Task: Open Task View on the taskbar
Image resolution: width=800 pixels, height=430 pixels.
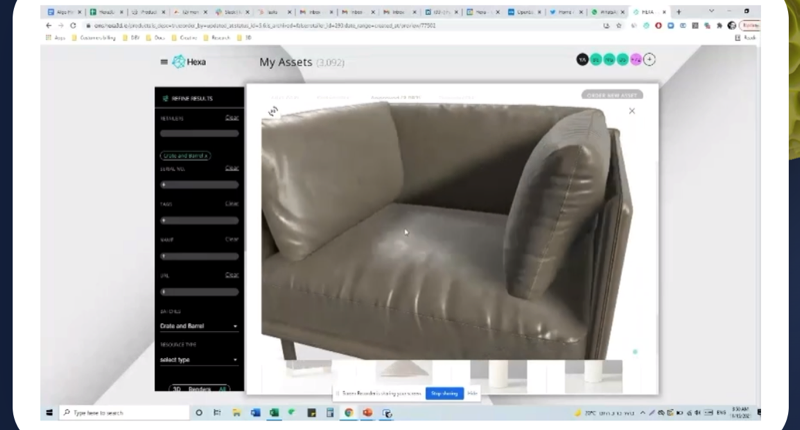Action: pos(217,413)
